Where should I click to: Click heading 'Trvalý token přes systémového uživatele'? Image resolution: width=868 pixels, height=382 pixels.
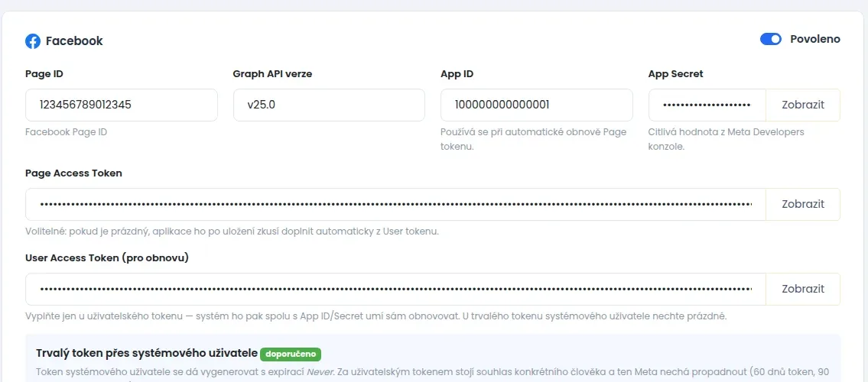pos(147,354)
